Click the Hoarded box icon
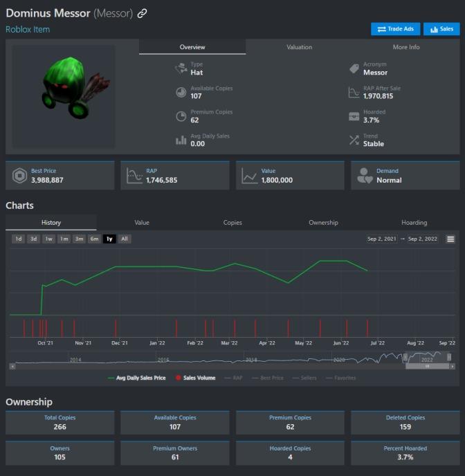The image size is (465, 476). point(354,116)
